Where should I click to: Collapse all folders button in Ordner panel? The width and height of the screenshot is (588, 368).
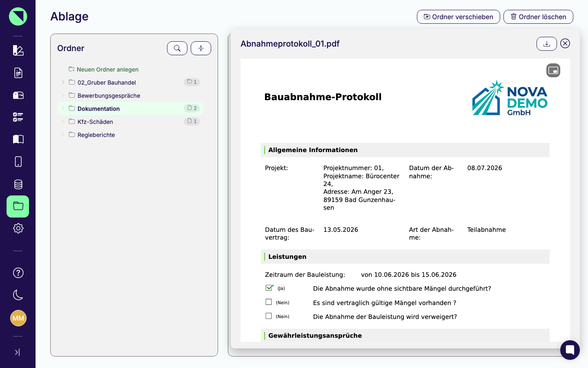point(201,48)
